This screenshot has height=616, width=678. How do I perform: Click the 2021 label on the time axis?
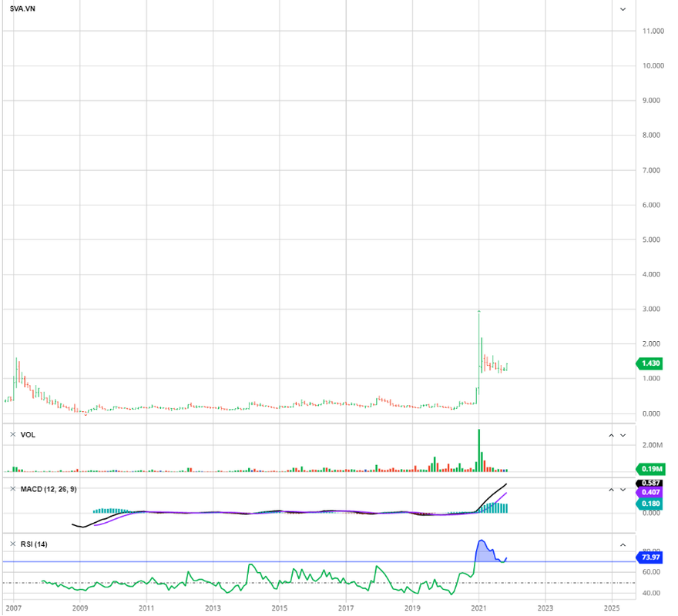pos(478,608)
